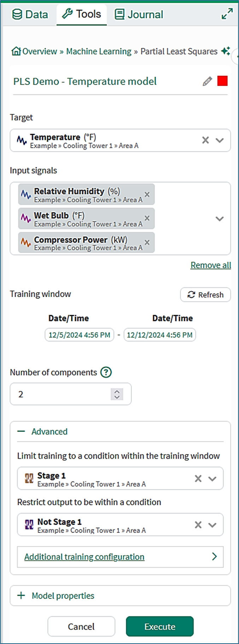Switch to the Data tab

pos(30,14)
